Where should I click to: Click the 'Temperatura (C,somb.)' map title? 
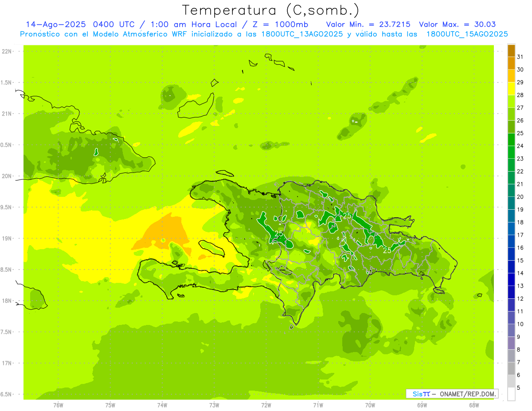tap(271, 10)
